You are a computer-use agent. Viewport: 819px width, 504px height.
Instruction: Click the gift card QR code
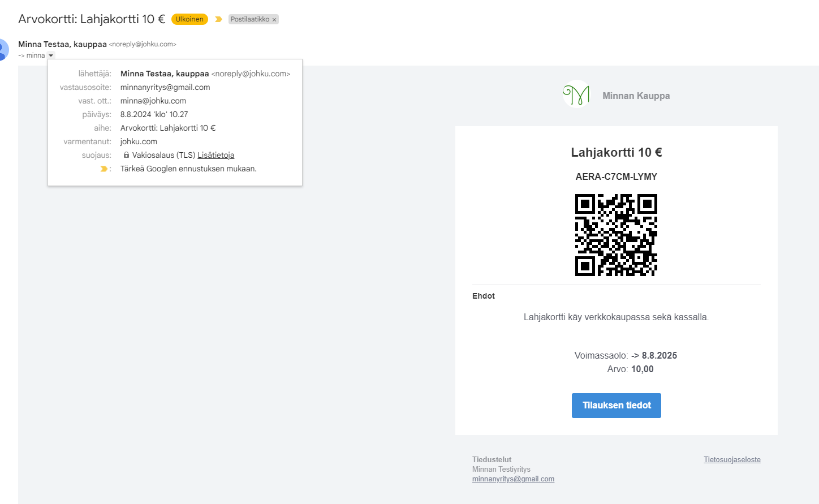(x=616, y=235)
